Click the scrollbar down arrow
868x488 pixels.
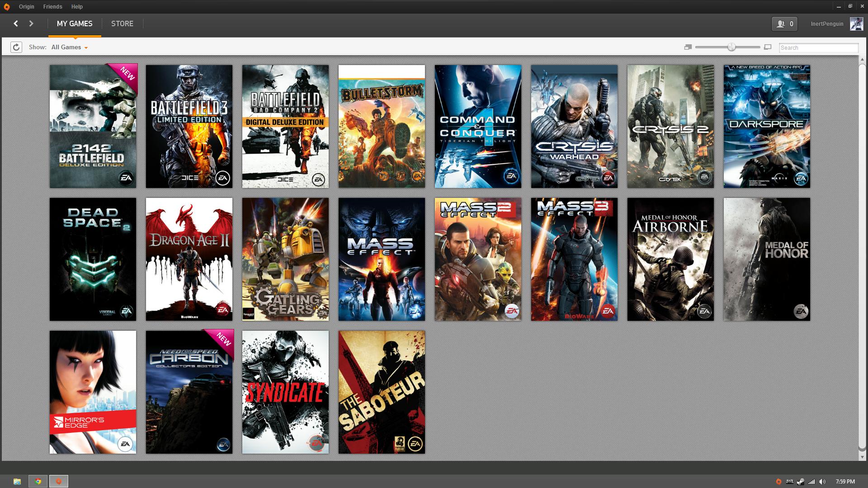(x=862, y=457)
